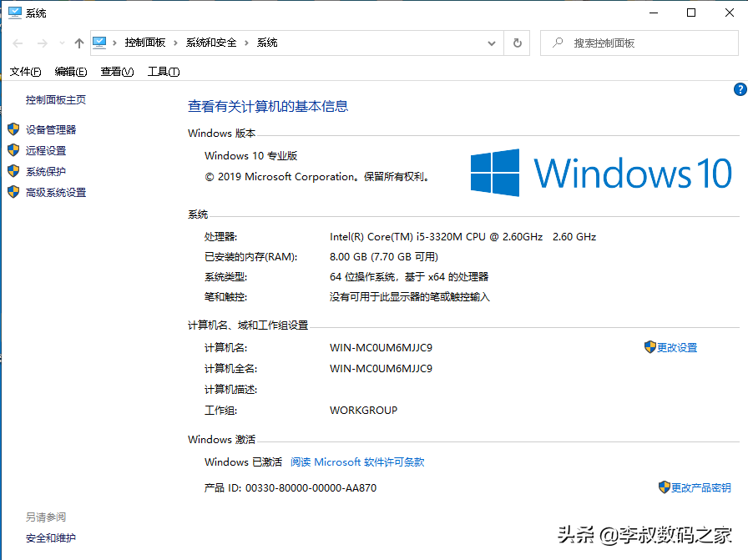
Task: Select the full computer name beside 计算机全名
Action: point(382,369)
